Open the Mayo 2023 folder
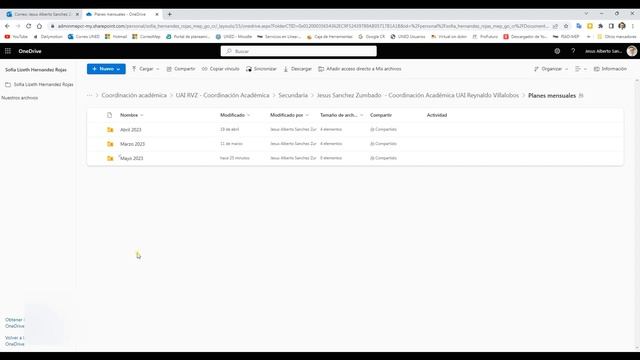640x360 pixels. [x=131, y=158]
